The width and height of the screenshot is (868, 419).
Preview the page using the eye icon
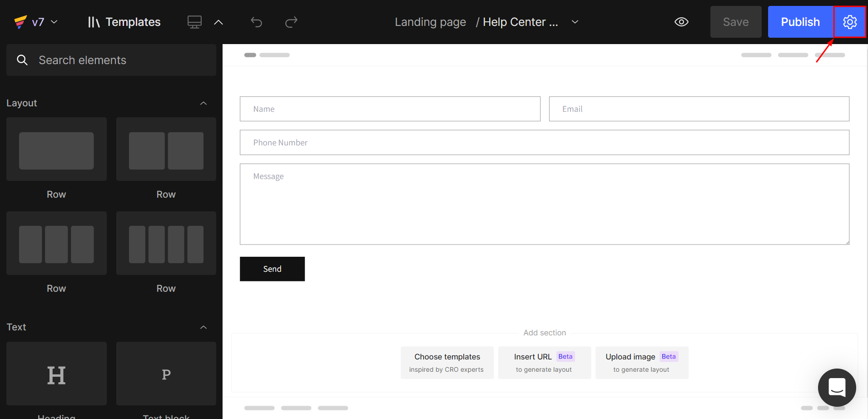[x=681, y=21]
